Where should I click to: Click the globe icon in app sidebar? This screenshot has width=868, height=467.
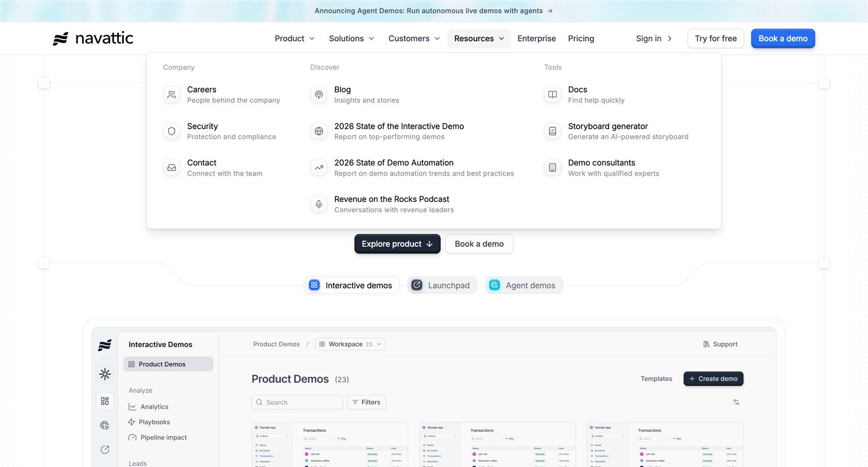(104, 425)
